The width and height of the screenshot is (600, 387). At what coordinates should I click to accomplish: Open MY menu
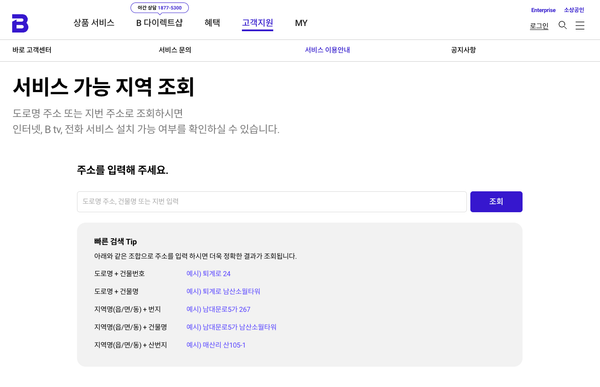pyautogui.click(x=301, y=23)
